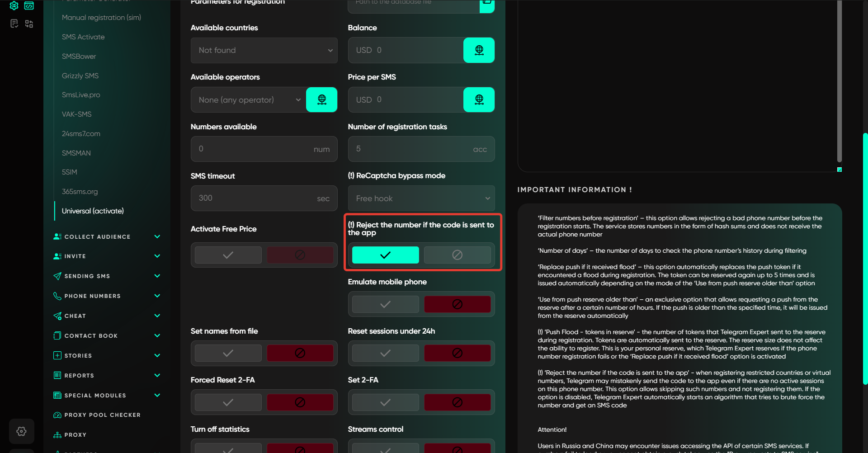Open Grizzly SMS from the sidebar
Image resolution: width=868 pixels, height=453 pixels.
pyautogui.click(x=80, y=75)
